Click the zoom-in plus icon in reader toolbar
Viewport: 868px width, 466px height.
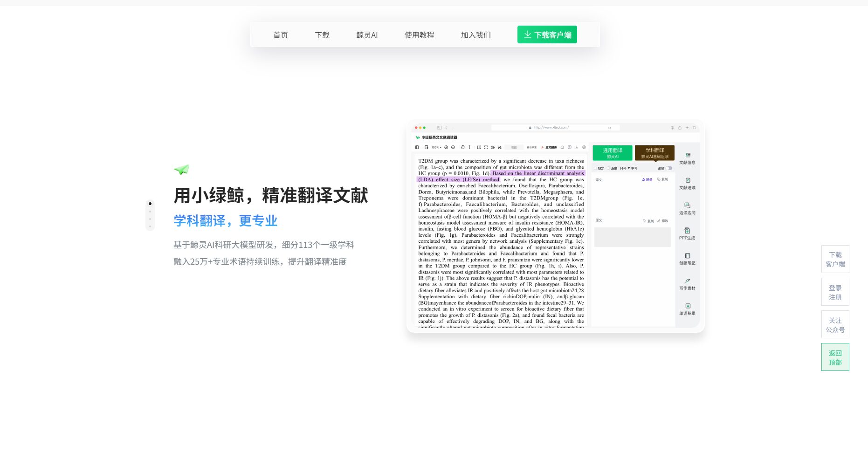[446, 147]
